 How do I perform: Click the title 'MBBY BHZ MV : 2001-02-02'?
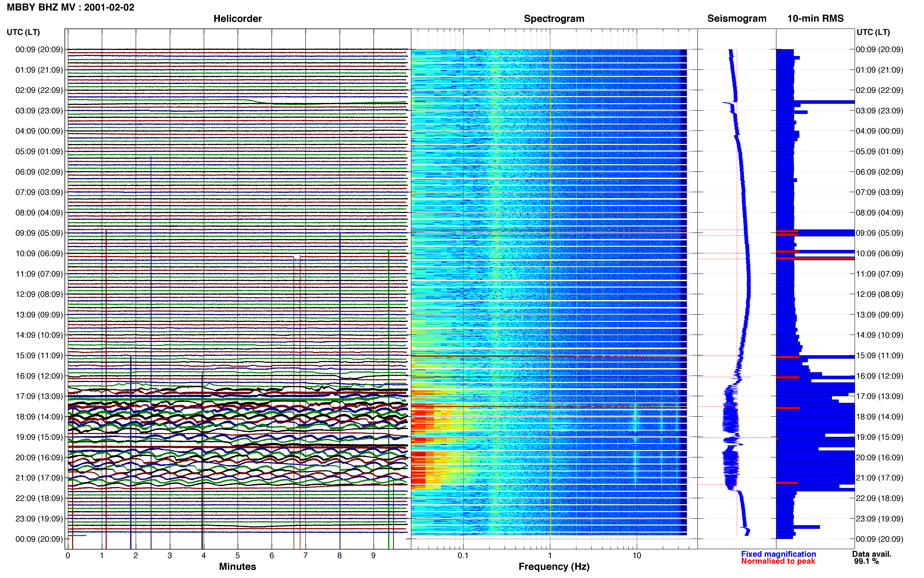point(71,7)
